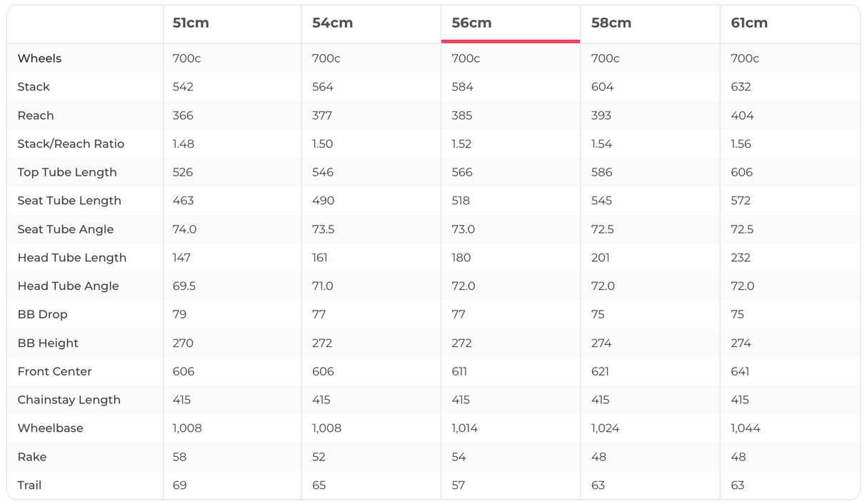Click the Reach row label
The height and width of the screenshot is (504, 867).
tap(36, 116)
